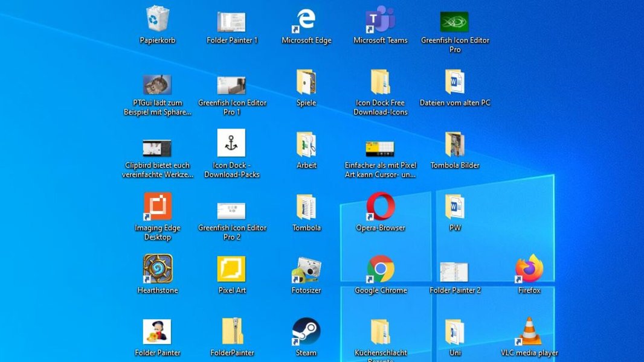Open the Arbeit folder
This screenshot has height=362, width=644.
306,145
